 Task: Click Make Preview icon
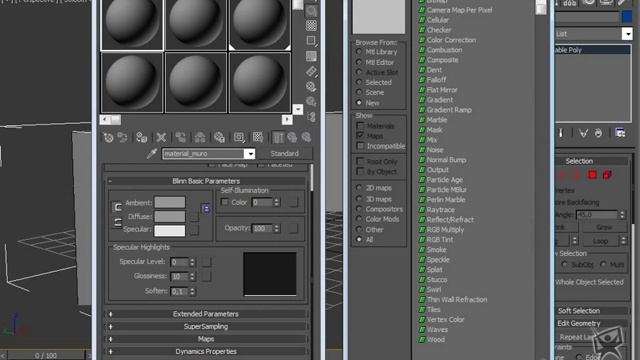[311, 71]
